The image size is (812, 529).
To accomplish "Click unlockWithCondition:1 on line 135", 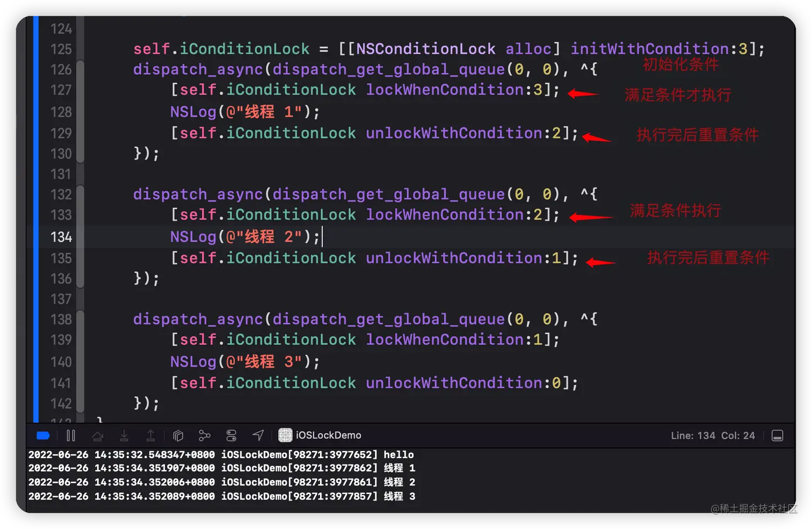I will (x=463, y=258).
